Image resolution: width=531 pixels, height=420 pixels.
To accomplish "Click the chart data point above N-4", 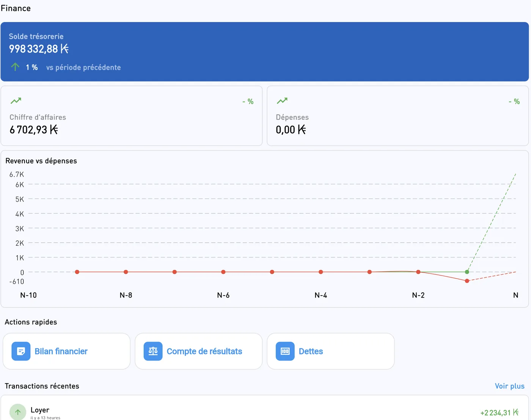I will coord(321,272).
